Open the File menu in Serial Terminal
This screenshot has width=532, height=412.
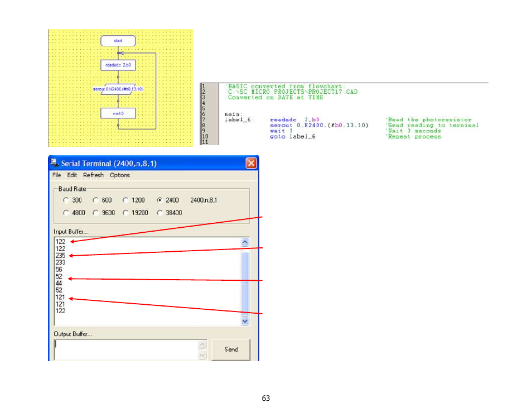point(56,175)
